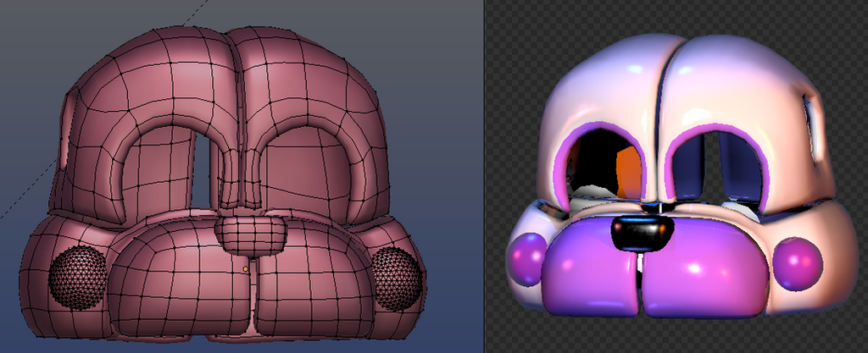Select the right triangulated cheek sphere in the wireframe view
This screenshot has width=868, height=353.
pos(397,279)
